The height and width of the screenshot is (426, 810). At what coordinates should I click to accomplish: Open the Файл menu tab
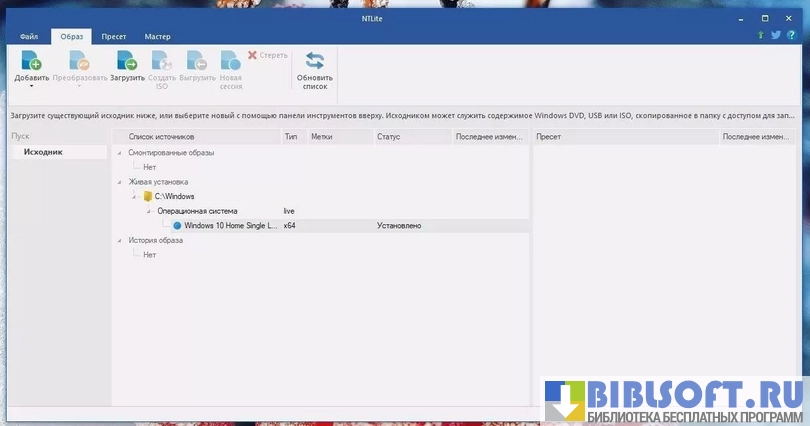29,36
